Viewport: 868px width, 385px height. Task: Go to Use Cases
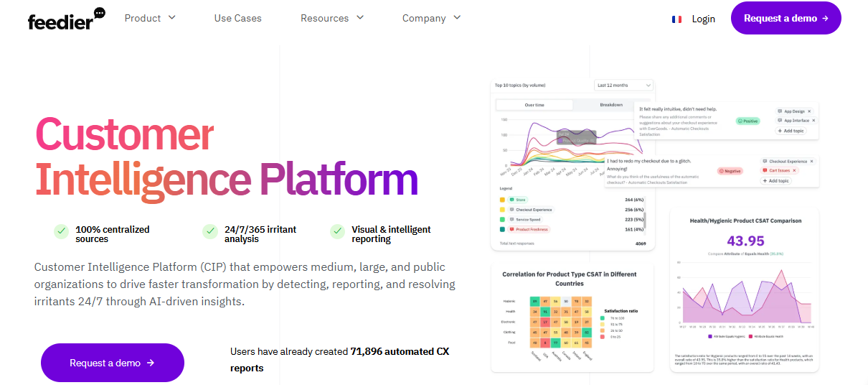(237, 18)
